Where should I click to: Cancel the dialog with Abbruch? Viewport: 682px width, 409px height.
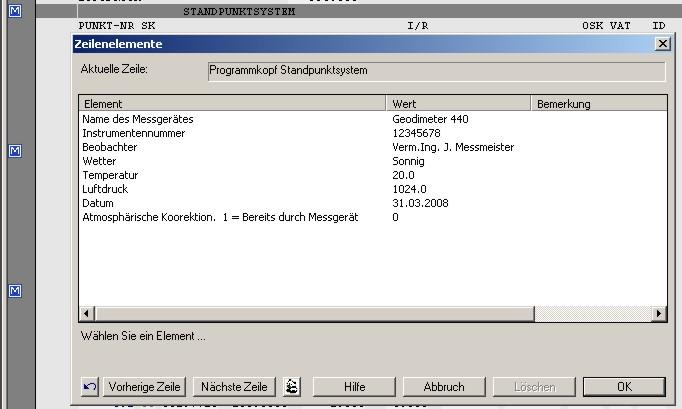point(444,387)
